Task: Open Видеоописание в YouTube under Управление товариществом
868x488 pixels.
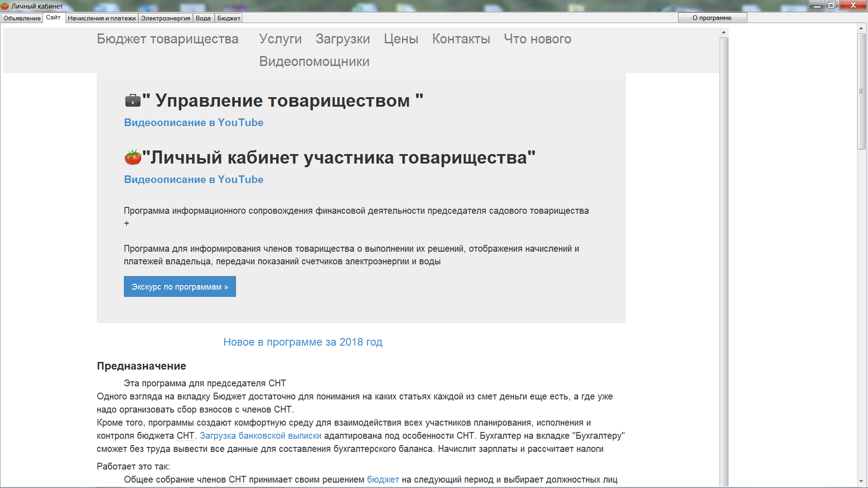Action: 193,122
